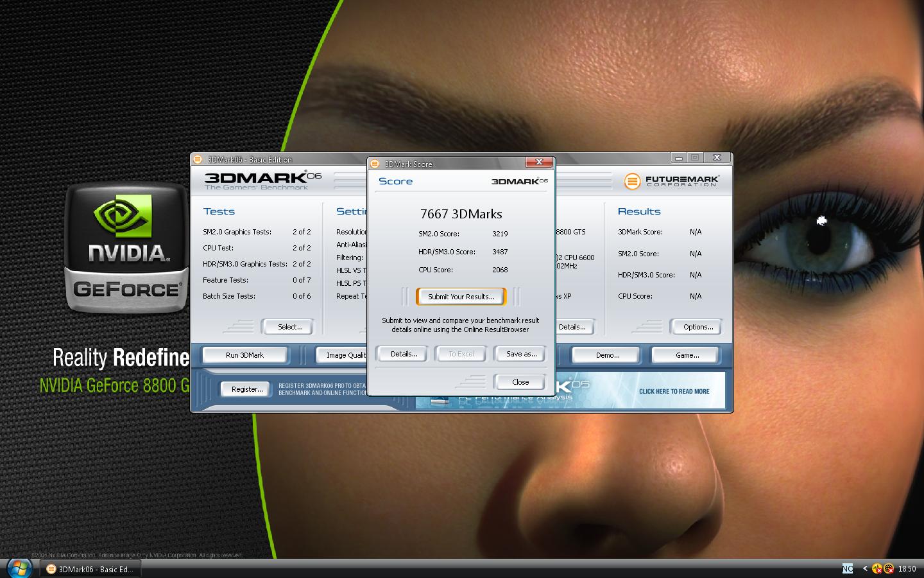
Task: Click SM2.0 Graphics Tests row under Tests
Action: (257, 232)
